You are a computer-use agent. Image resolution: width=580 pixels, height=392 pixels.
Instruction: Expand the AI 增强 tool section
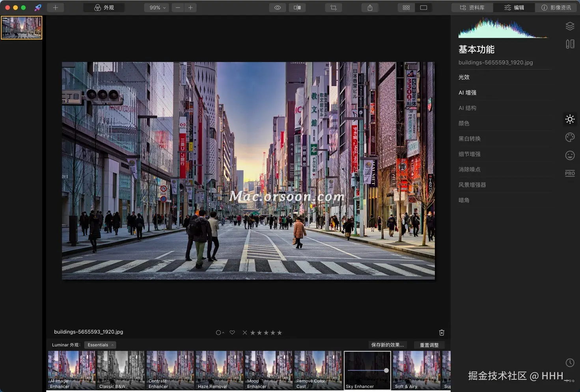(x=467, y=93)
